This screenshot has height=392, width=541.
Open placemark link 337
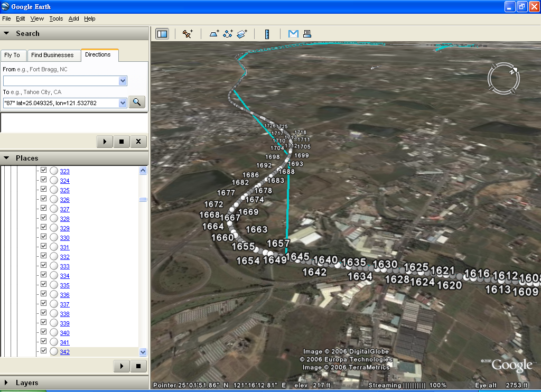click(x=64, y=304)
